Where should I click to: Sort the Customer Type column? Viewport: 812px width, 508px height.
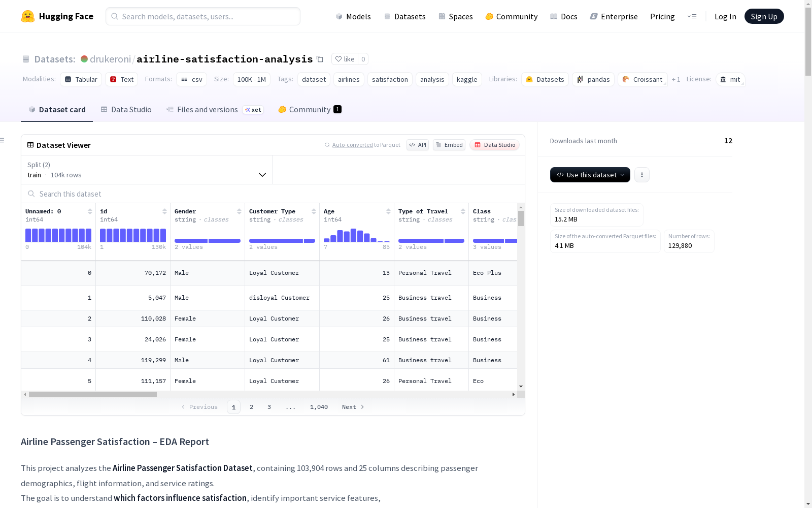point(314,211)
